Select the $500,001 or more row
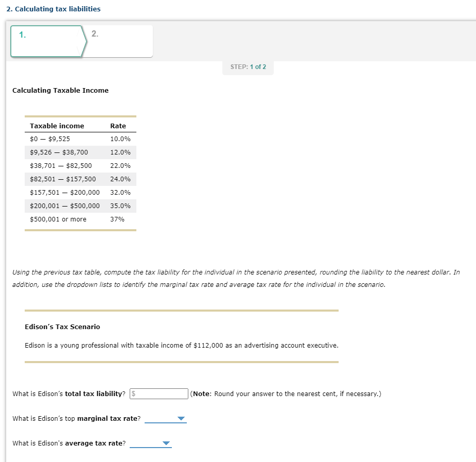 click(x=80, y=219)
